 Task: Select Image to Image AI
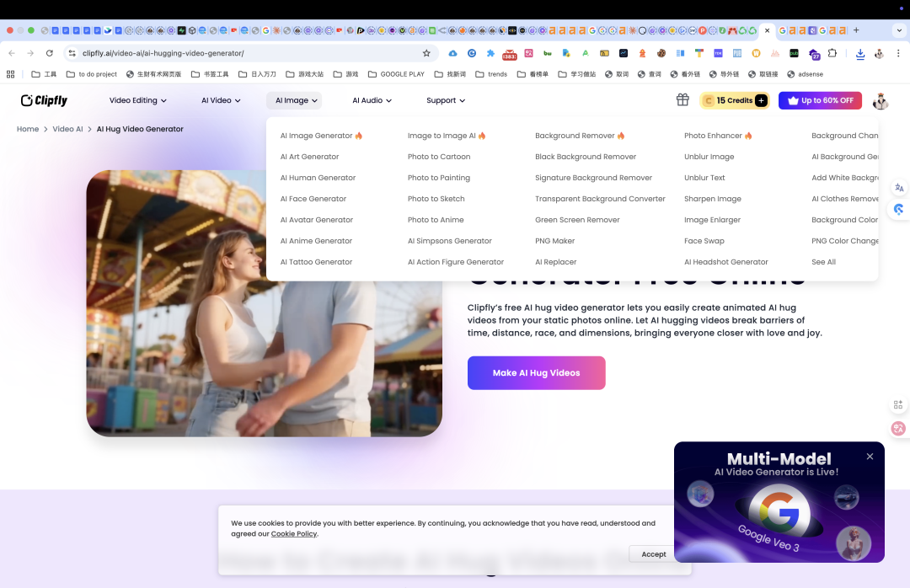click(x=447, y=136)
